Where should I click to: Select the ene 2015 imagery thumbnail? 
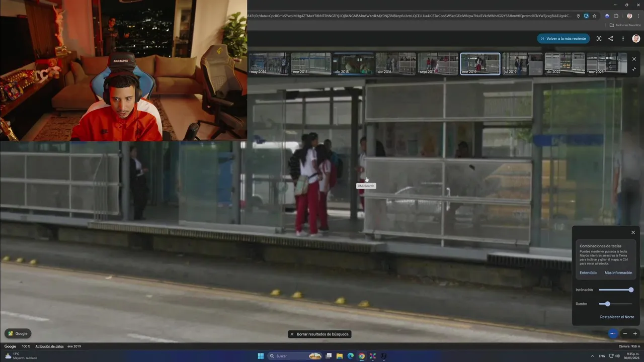(x=311, y=64)
